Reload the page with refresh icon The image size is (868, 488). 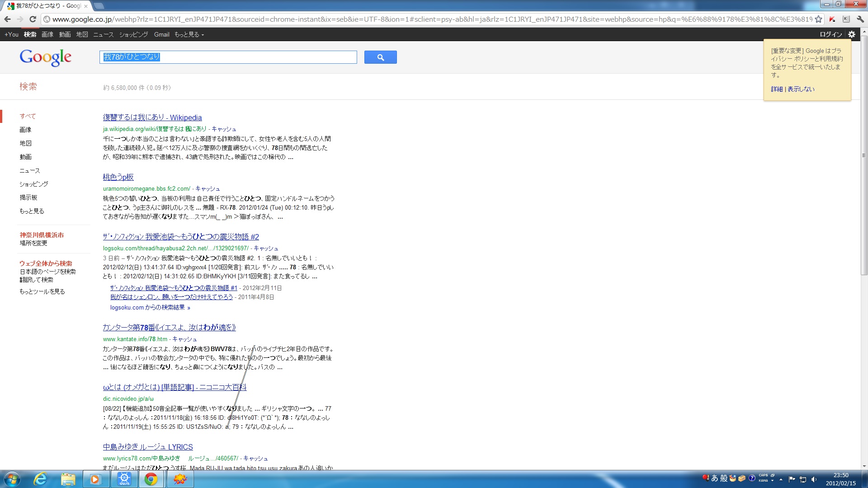click(x=33, y=19)
